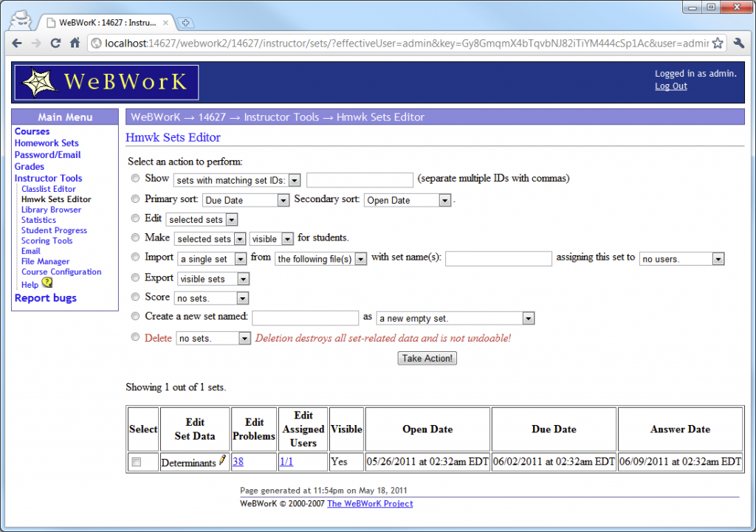Bookmark this page with the star icon
Viewport: 756px width, 532px height.
(718, 44)
